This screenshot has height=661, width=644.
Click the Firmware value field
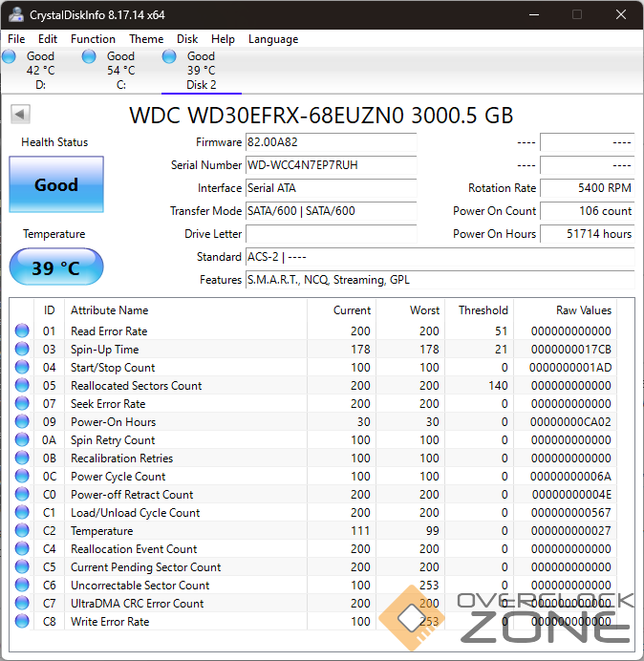point(331,142)
